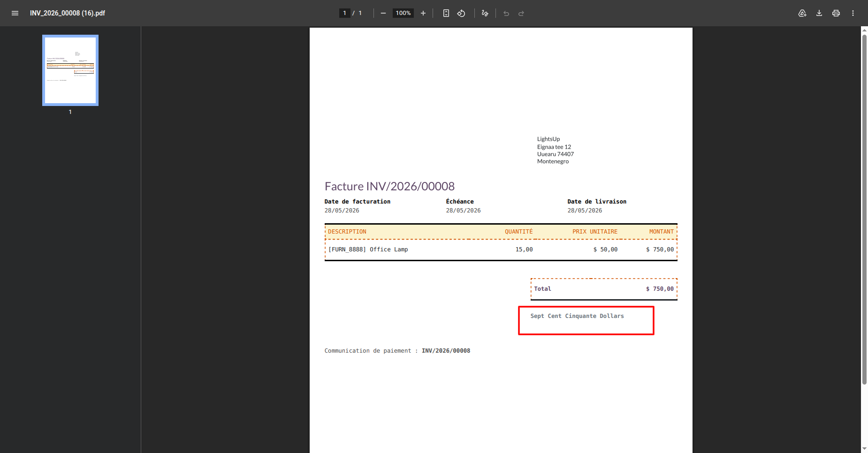Click the country Montenegro

coord(553,161)
